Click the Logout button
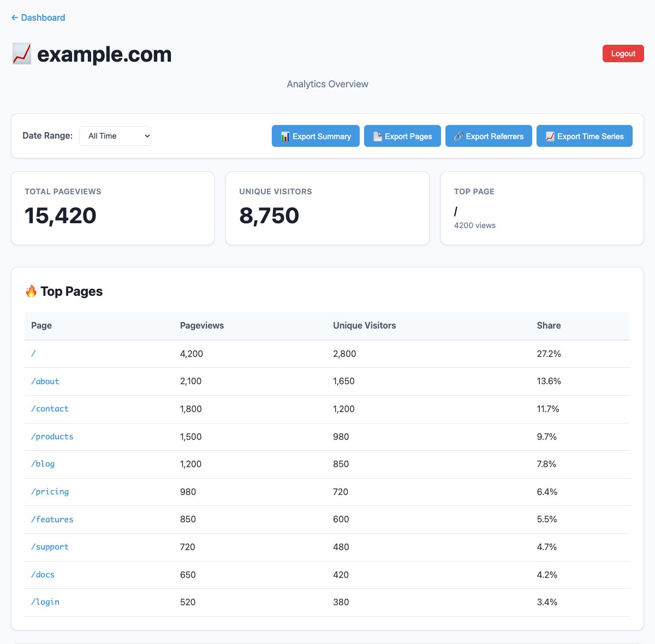 623,53
